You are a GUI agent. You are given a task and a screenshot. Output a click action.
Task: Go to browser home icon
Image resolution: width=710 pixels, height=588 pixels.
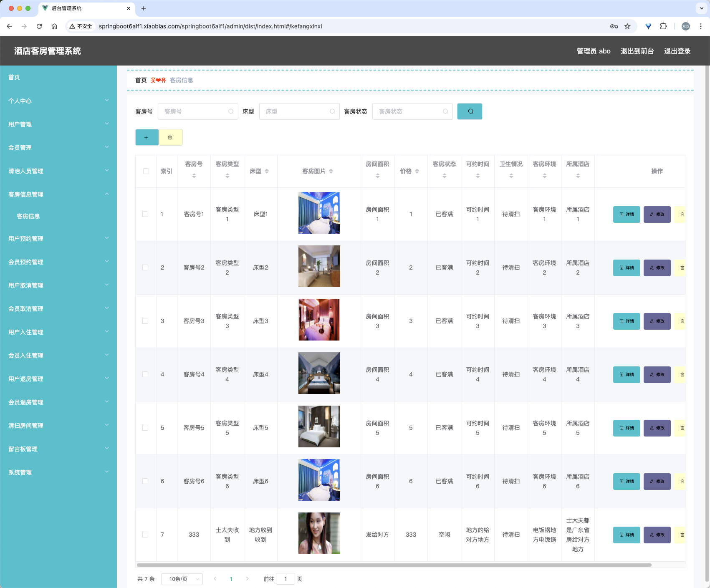tap(54, 26)
